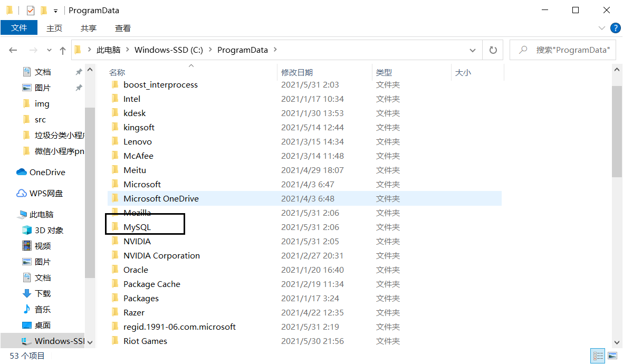The image size is (623, 364).
Task: Switch to the 共享 ribbon tab
Action: (x=89, y=28)
